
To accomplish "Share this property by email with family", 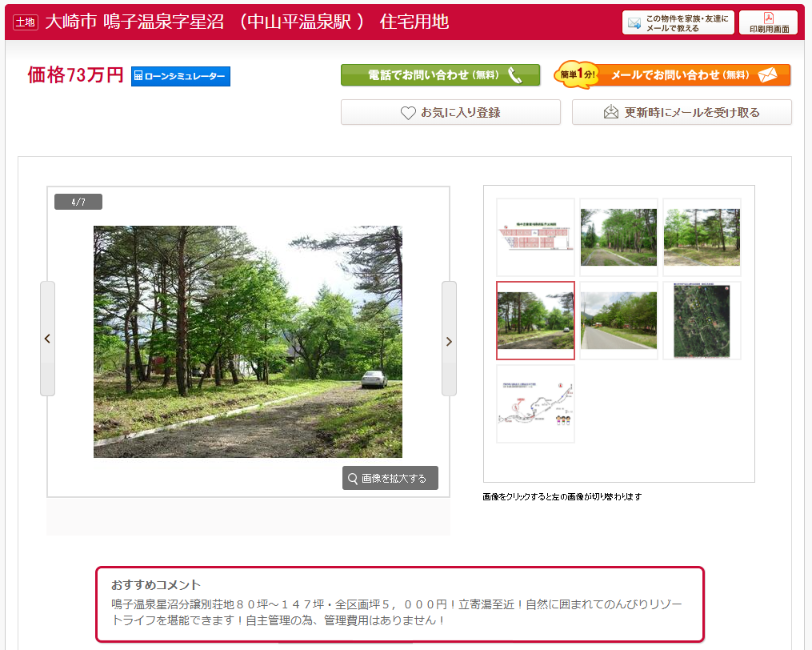I will (x=678, y=22).
